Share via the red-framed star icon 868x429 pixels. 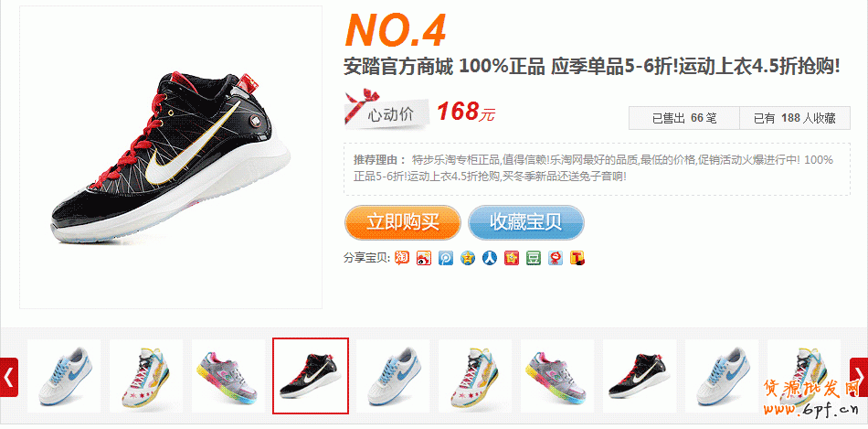point(512,258)
